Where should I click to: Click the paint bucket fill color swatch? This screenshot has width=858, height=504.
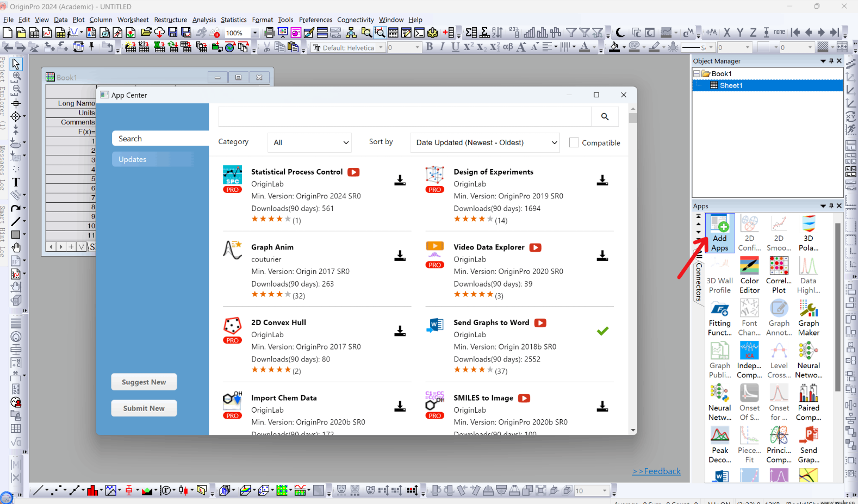click(x=614, y=47)
